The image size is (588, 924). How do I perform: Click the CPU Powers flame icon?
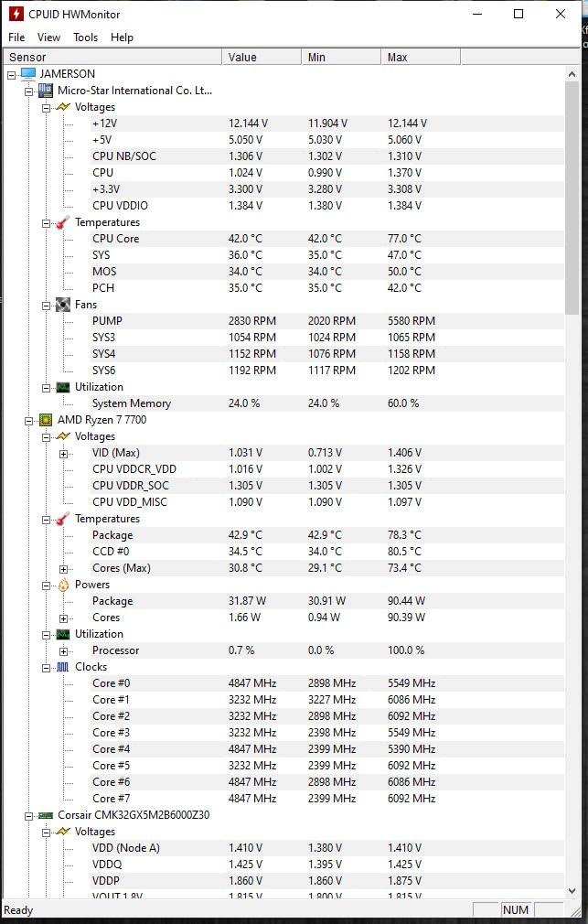[x=63, y=585]
